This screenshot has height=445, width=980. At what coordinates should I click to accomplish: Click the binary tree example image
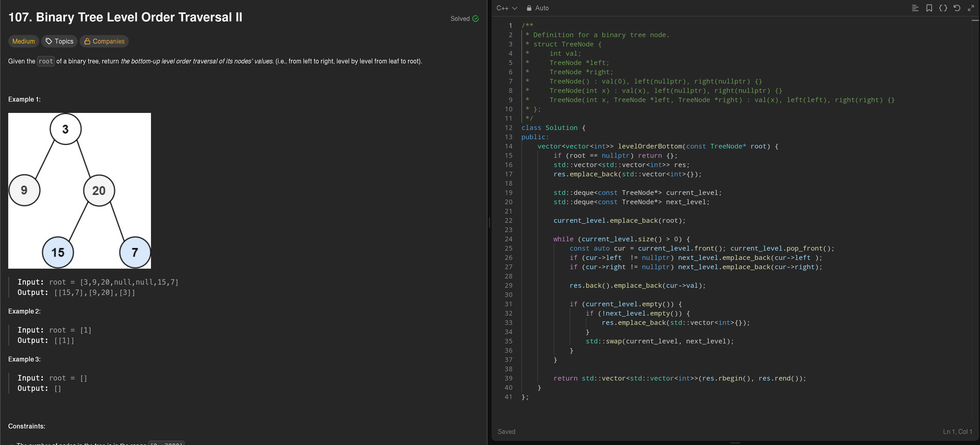coord(80,190)
